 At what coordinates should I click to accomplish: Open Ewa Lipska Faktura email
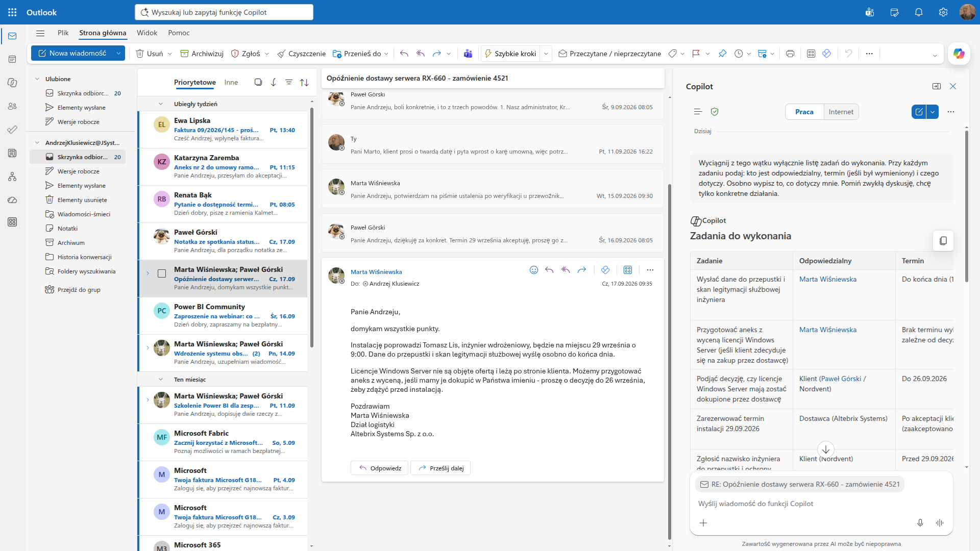pos(223,130)
